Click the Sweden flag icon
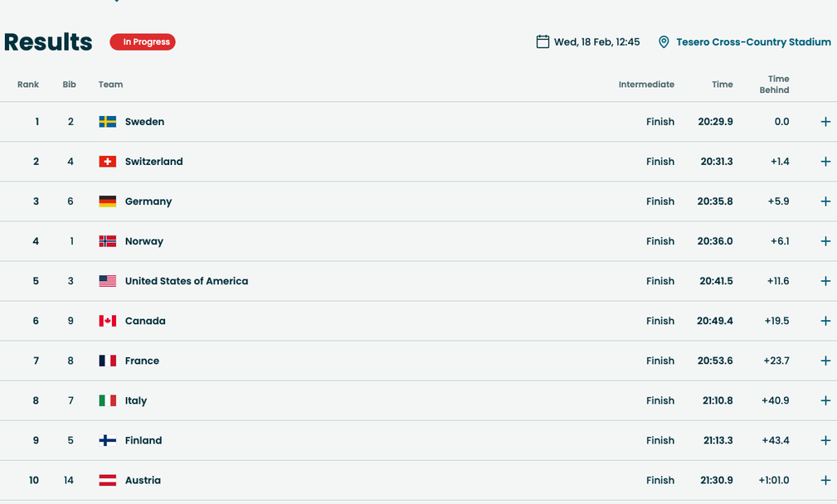837x504 pixels. pyautogui.click(x=107, y=122)
